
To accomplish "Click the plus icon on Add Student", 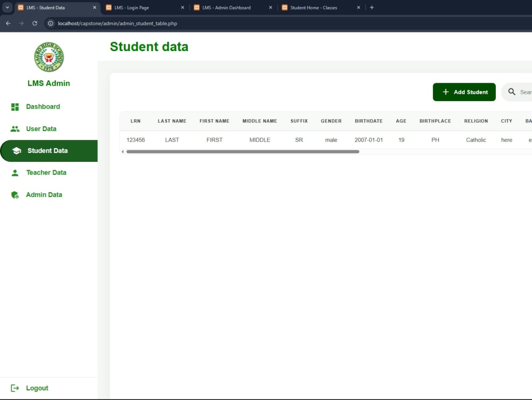I will pyautogui.click(x=446, y=92).
